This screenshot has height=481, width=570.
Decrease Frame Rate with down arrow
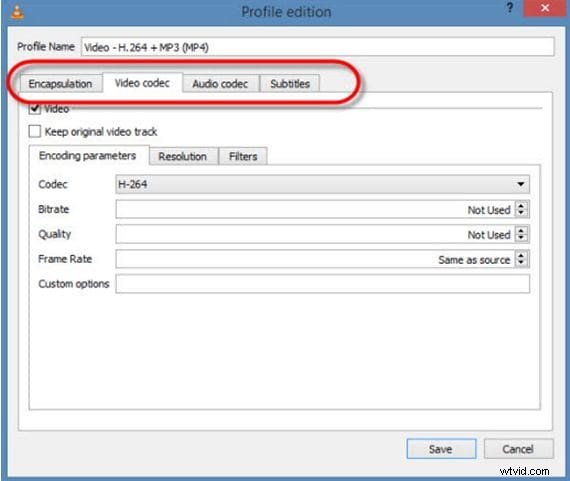point(521,263)
